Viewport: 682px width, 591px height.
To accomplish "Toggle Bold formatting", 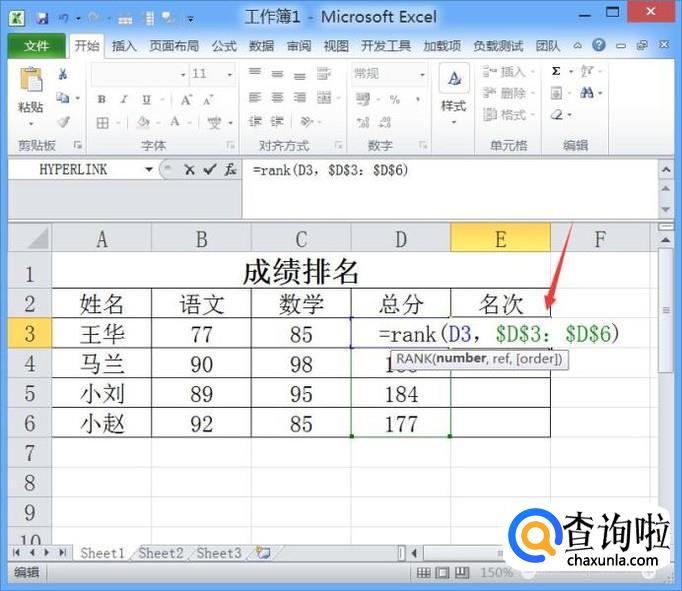I will (101, 100).
